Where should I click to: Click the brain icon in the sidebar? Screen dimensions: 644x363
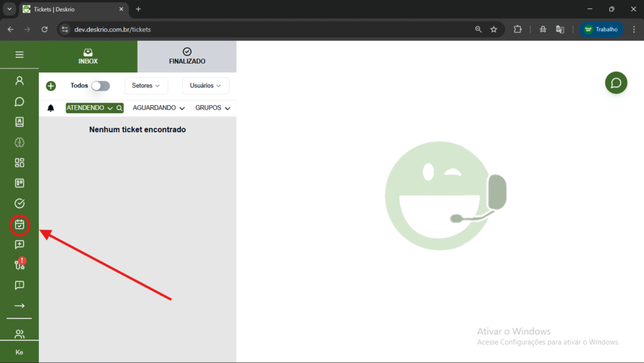coord(19,142)
